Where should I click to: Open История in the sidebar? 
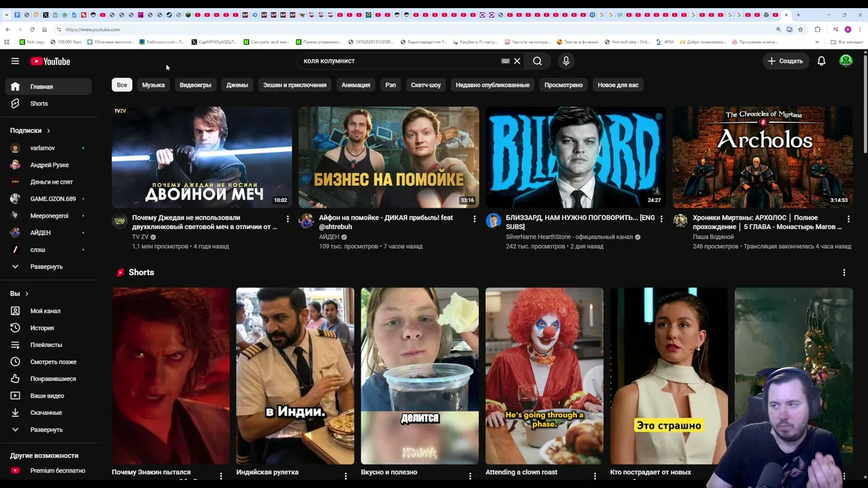click(47, 328)
